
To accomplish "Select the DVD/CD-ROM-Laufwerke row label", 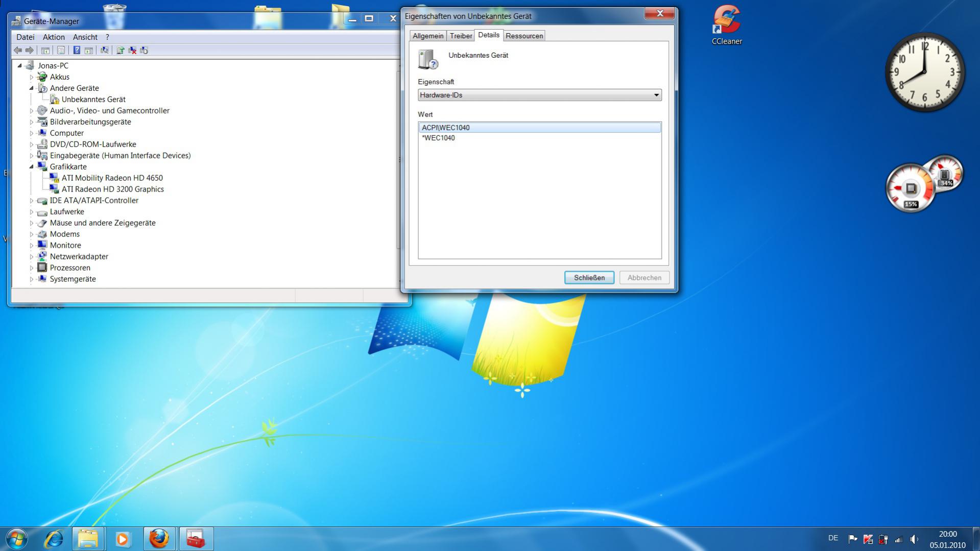I will 93,145.
